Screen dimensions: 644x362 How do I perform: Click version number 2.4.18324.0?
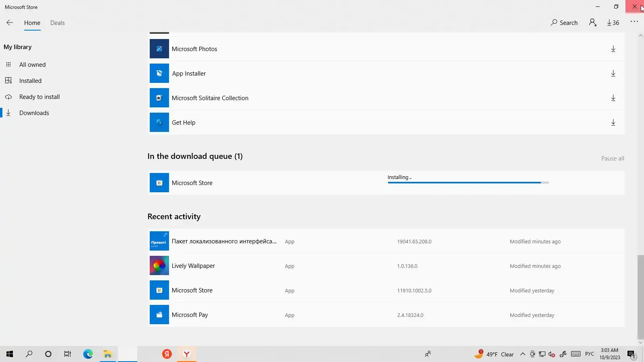[x=410, y=315]
